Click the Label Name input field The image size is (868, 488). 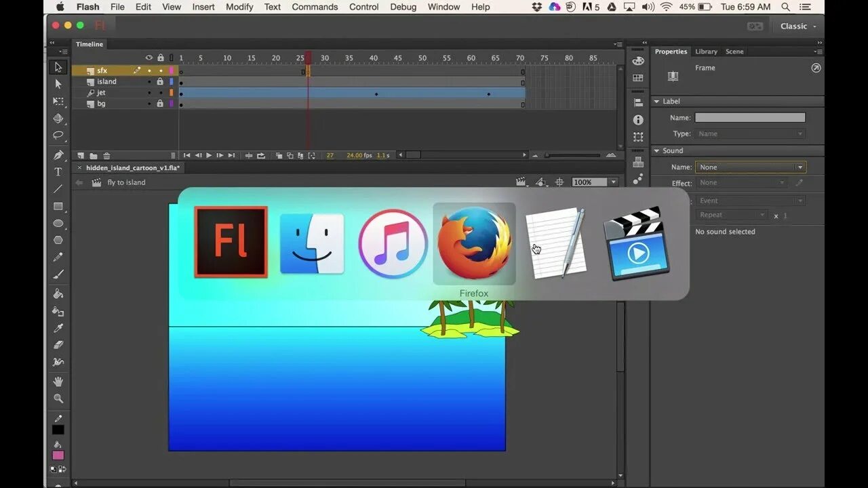coord(750,117)
